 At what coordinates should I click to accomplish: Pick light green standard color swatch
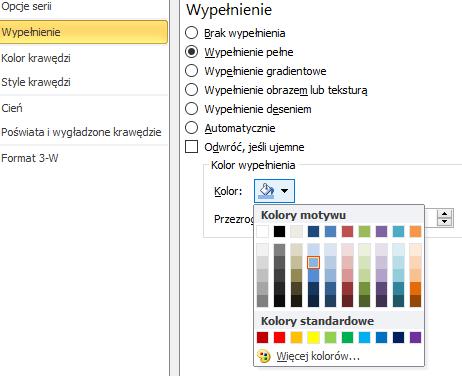pos(331,337)
